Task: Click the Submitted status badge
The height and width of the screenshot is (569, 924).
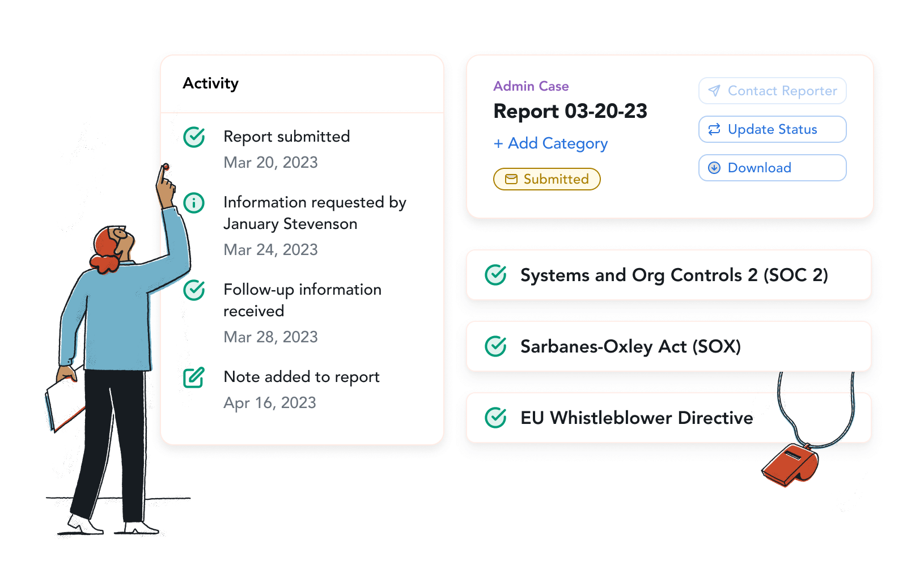Action: coord(546,179)
